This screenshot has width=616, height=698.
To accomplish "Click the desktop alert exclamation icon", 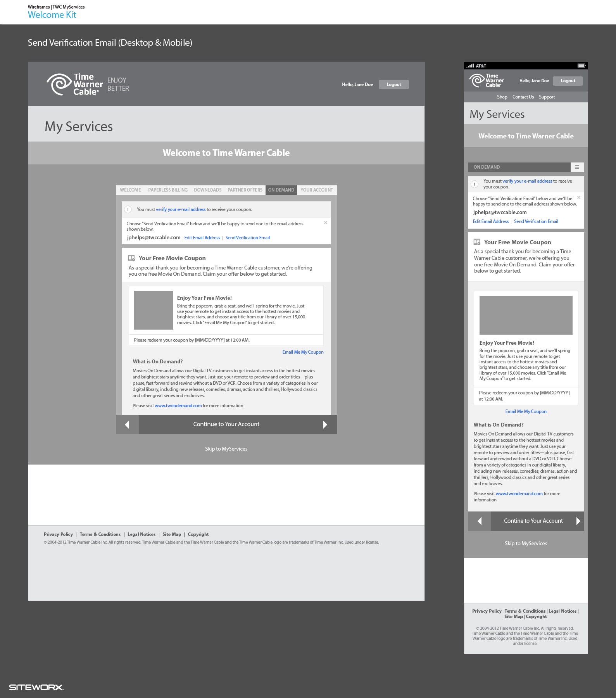I will pyautogui.click(x=128, y=209).
